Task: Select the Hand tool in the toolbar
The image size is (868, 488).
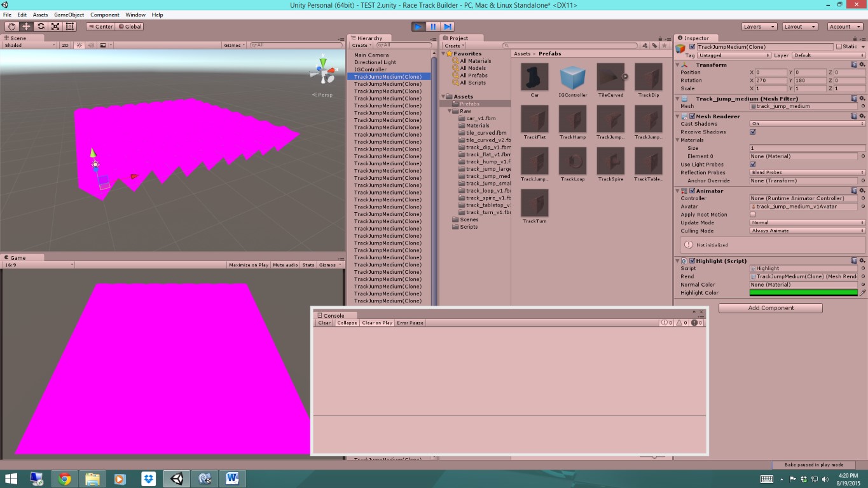Action: [x=11, y=27]
